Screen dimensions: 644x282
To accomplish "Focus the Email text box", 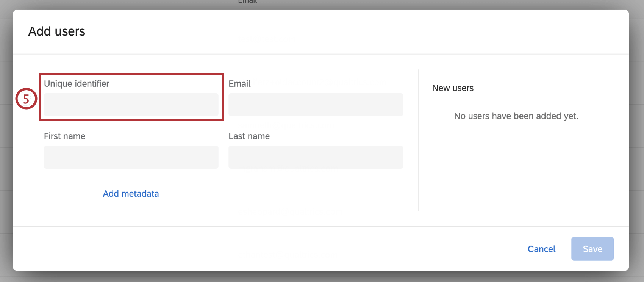I will point(316,105).
